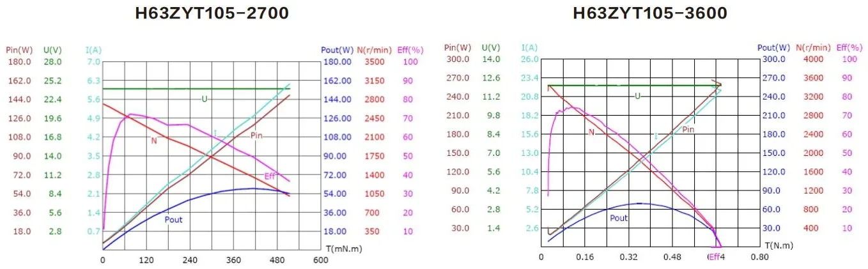Select the 144.0 value in the Pin(W) column
Viewport: 868px width, 269px height.
coord(19,100)
